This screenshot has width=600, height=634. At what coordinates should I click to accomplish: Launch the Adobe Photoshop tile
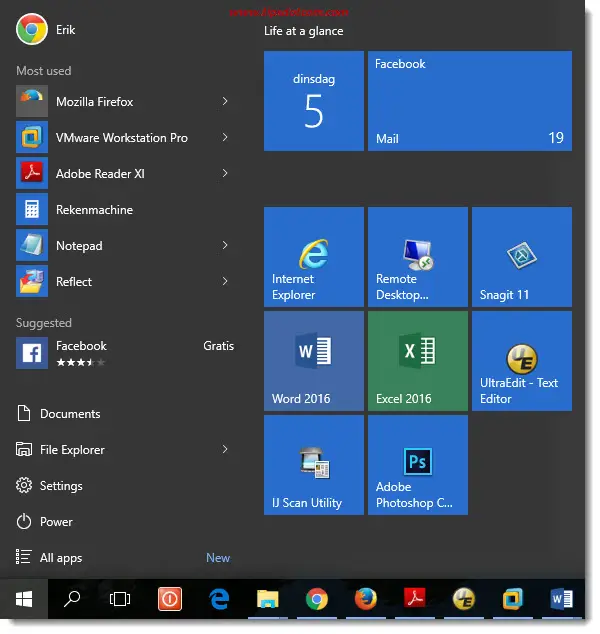[418, 465]
